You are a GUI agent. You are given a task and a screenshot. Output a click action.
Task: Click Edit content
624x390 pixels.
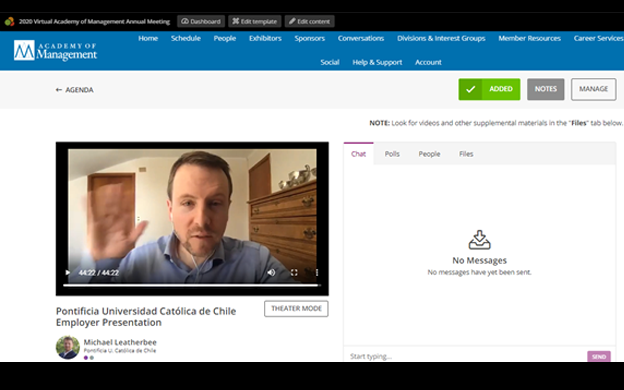(x=310, y=21)
